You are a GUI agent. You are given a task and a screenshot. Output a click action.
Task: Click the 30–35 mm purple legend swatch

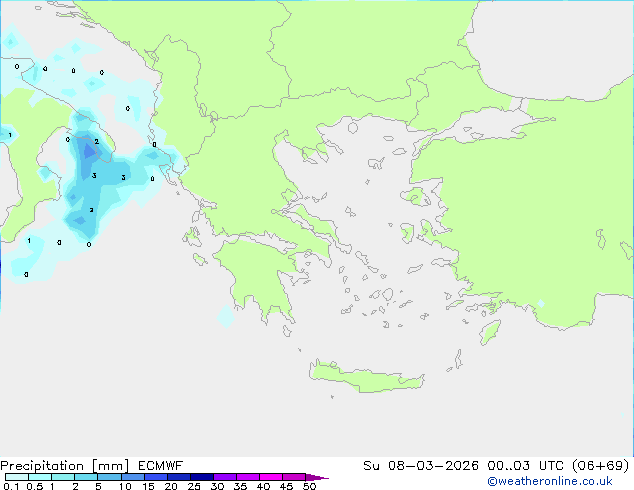coord(224,477)
